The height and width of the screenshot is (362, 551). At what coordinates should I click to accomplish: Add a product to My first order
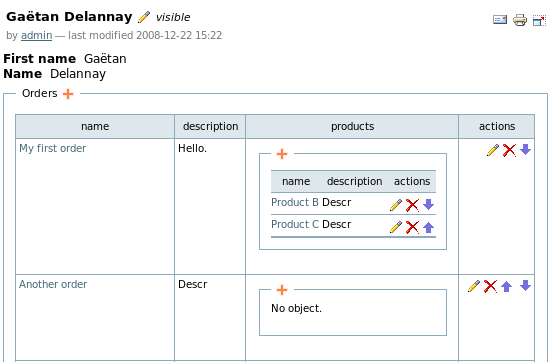point(282,154)
